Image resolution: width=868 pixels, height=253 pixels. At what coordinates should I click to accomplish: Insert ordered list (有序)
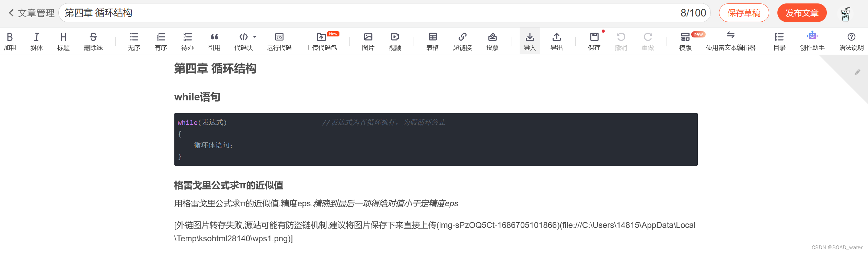pyautogui.click(x=161, y=41)
